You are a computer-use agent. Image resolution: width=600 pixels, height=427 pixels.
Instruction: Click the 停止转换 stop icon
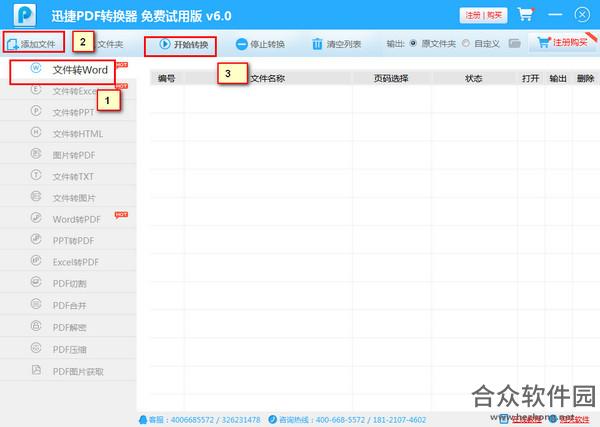coord(241,44)
